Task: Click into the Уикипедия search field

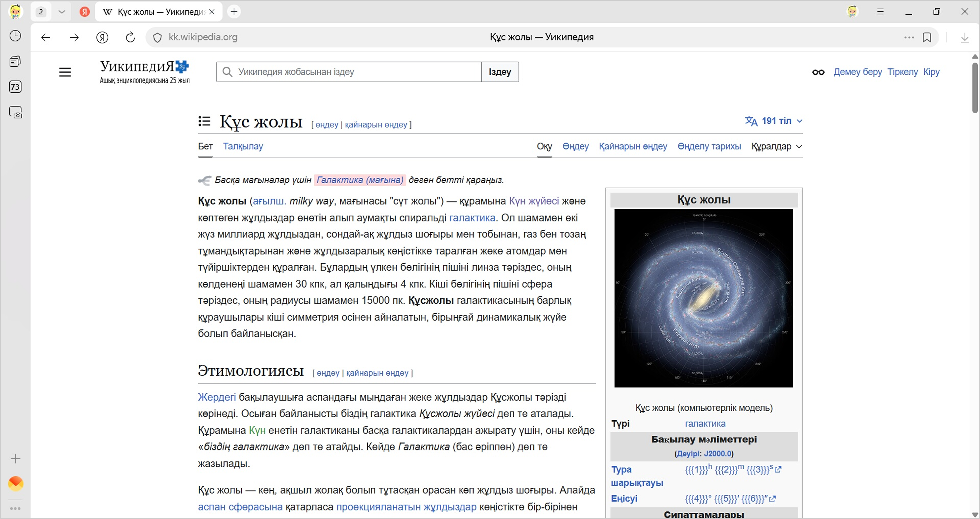Action: (354, 72)
